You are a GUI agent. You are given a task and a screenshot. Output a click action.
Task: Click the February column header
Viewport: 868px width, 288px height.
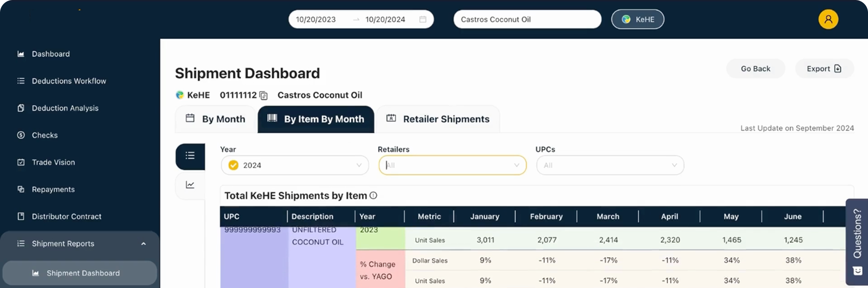[546, 216]
